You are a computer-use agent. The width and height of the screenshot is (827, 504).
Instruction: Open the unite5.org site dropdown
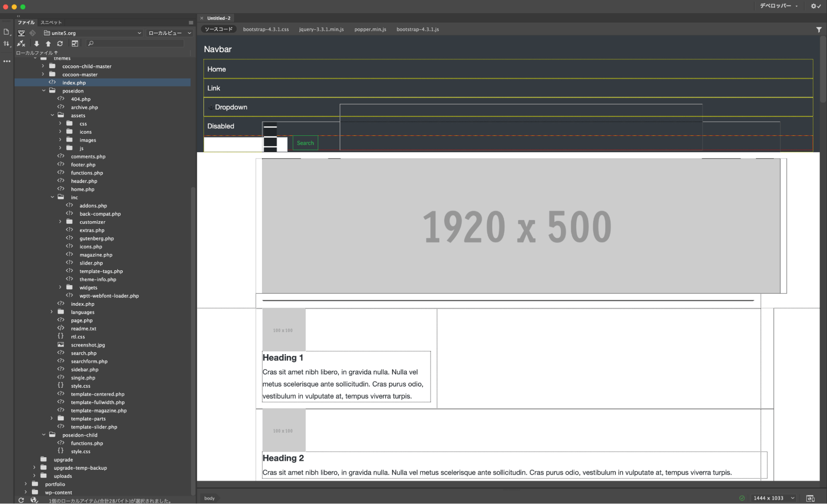(x=93, y=33)
